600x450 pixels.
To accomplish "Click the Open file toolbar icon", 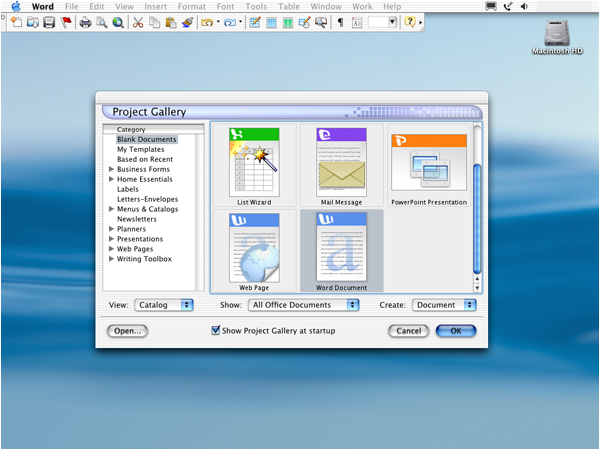I will point(33,23).
